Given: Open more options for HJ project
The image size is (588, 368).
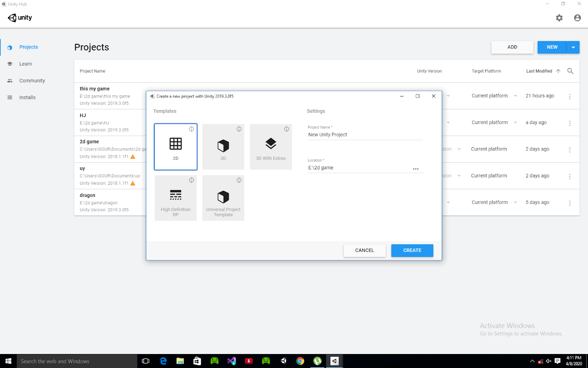Looking at the screenshot, I should click(x=570, y=123).
